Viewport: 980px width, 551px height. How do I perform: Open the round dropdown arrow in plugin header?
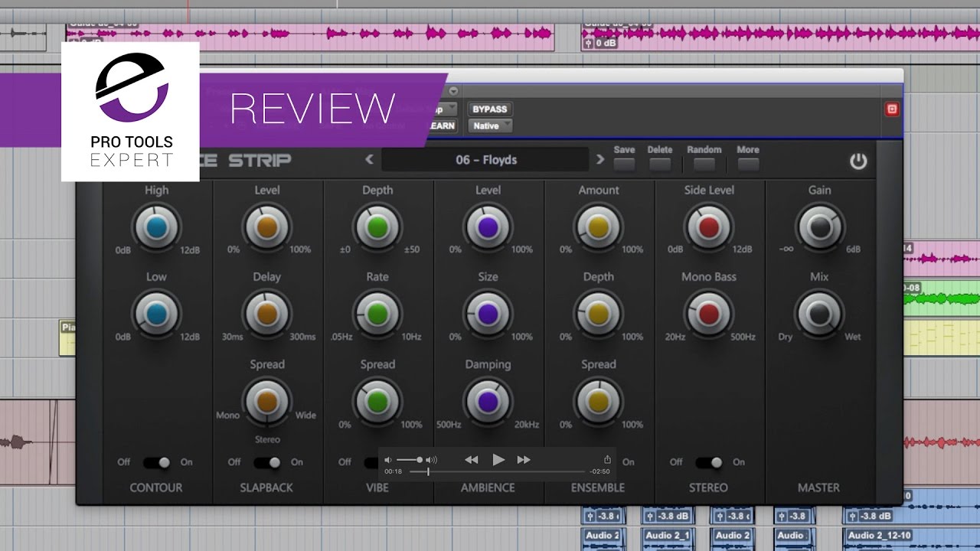pos(453,91)
